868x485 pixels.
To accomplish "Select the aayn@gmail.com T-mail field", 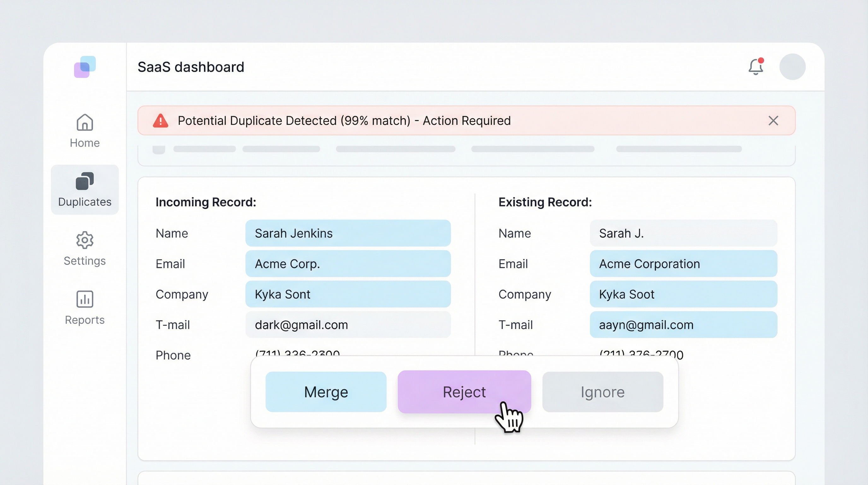I will (683, 325).
